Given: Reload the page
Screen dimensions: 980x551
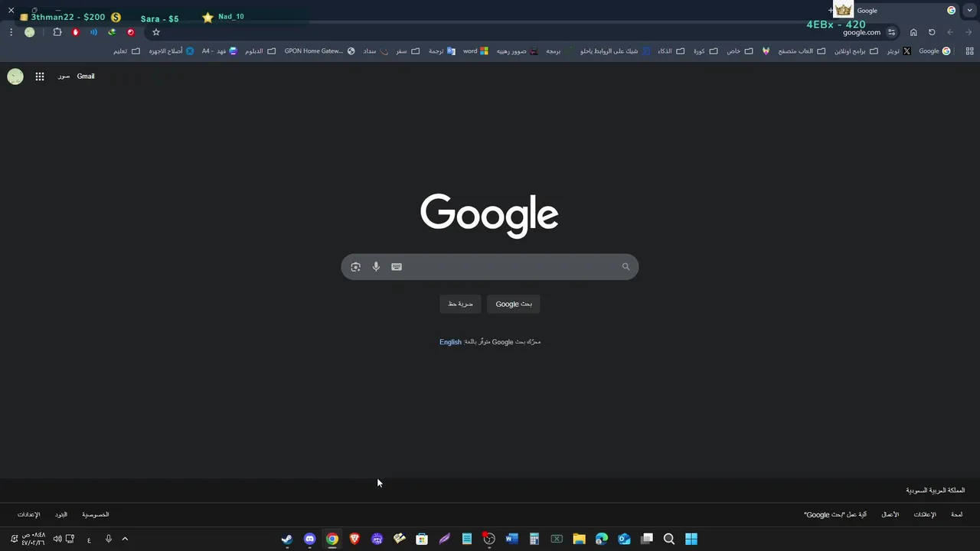Looking at the screenshot, I should point(932,32).
